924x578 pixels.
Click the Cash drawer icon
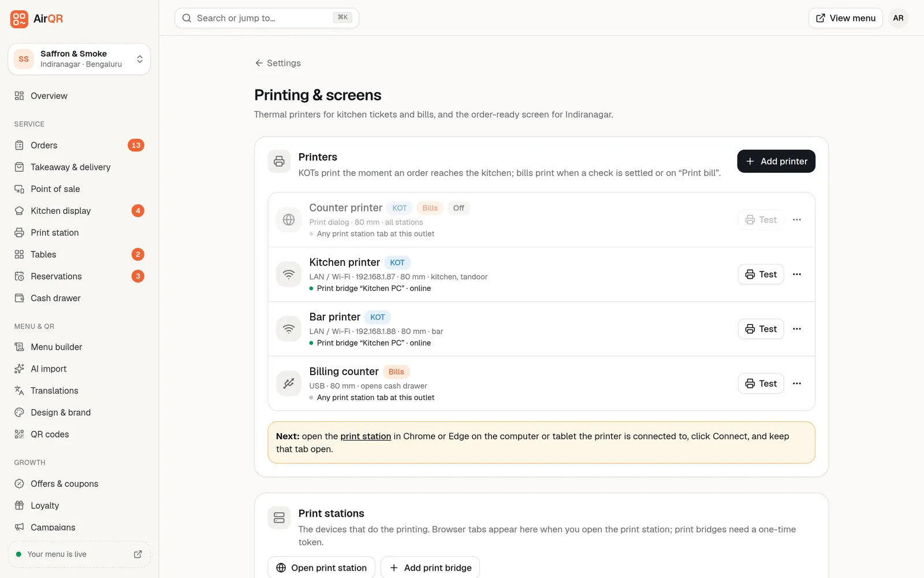click(19, 298)
